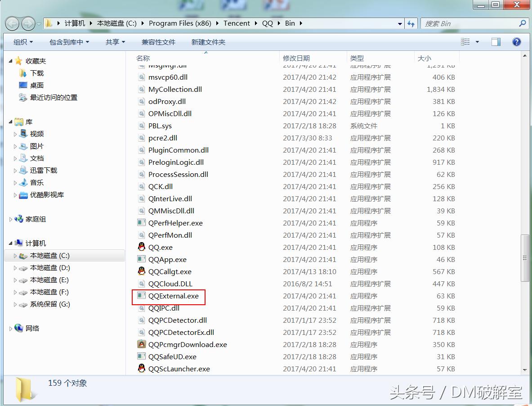Click the QQExternal.exe file icon
The height and width of the screenshot is (406, 532).
pos(142,296)
